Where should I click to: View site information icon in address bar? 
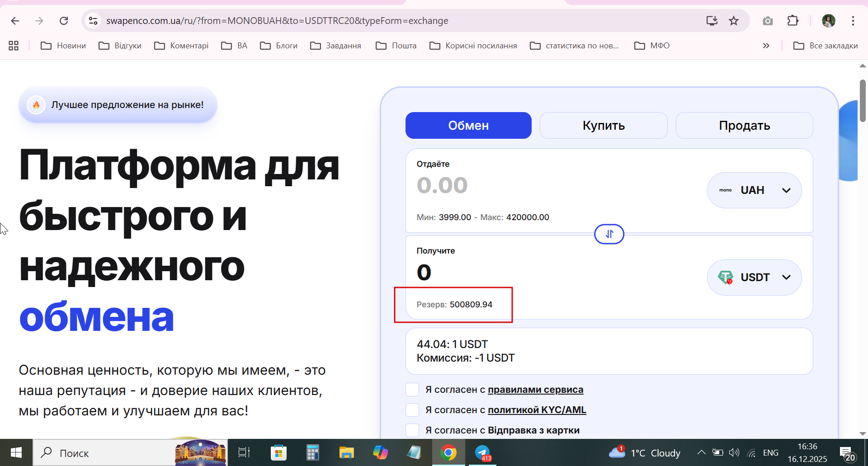tap(93, 21)
